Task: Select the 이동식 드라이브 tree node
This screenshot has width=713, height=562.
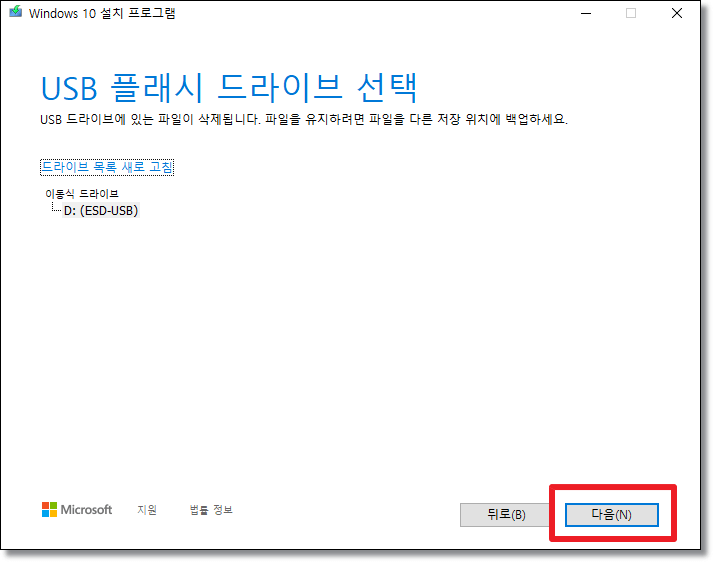Action: coord(82,194)
